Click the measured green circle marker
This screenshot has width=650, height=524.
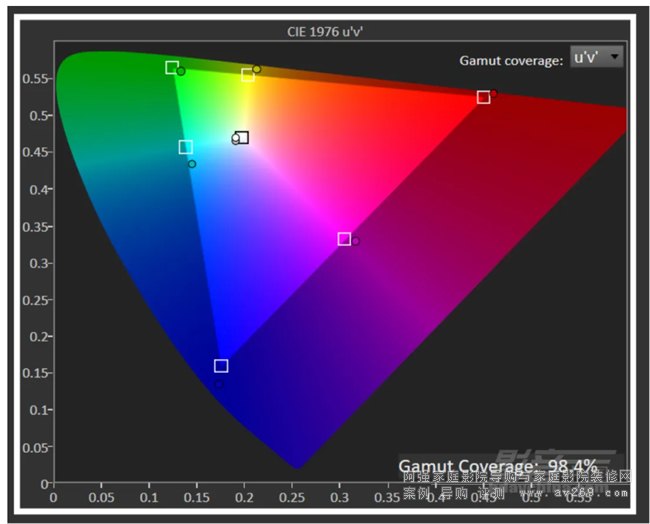(x=181, y=72)
